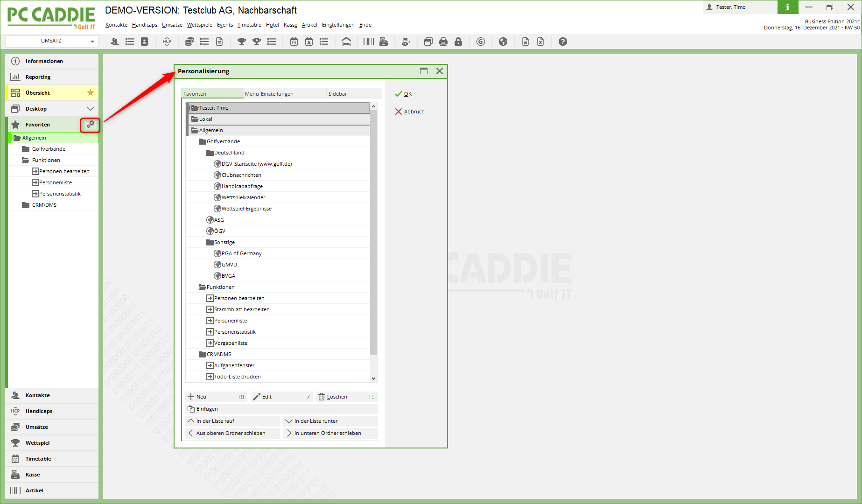Select Handicapabfrage in the favorites tree
862x504 pixels.
pyautogui.click(x=242, y=186)
